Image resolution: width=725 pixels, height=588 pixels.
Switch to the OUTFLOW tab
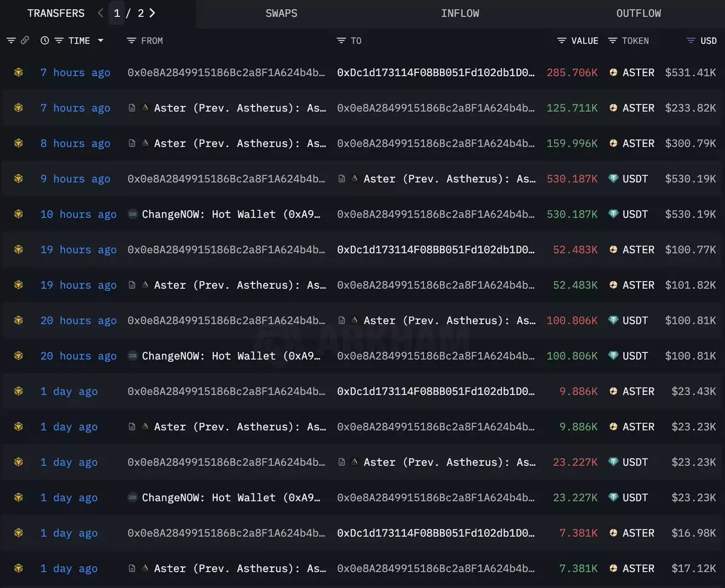[x=639, y=13]
